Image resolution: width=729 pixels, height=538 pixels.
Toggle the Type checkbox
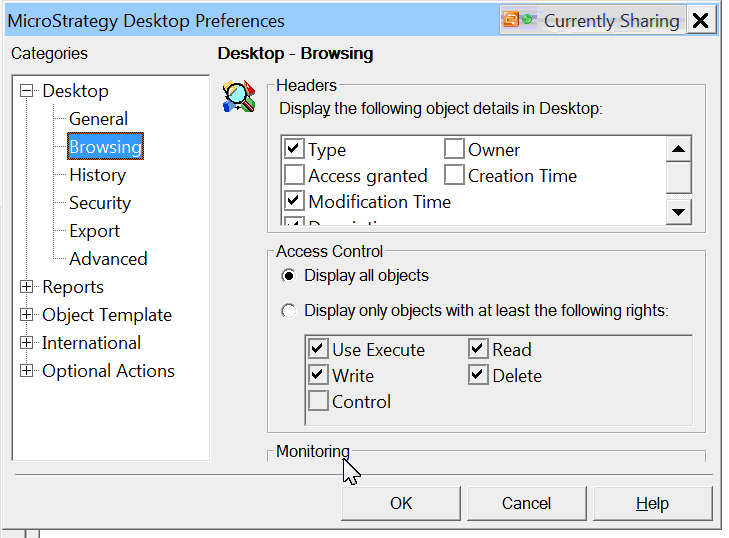[294, 149]
